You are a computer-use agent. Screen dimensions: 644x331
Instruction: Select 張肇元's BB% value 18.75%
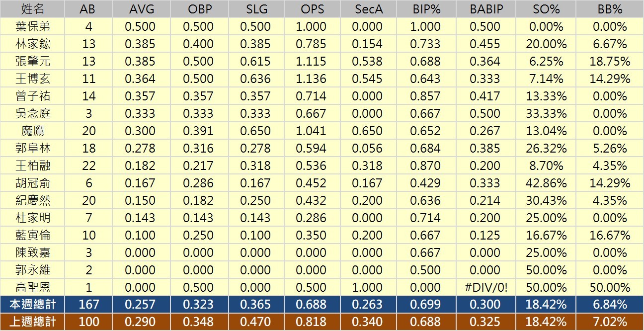610,61
